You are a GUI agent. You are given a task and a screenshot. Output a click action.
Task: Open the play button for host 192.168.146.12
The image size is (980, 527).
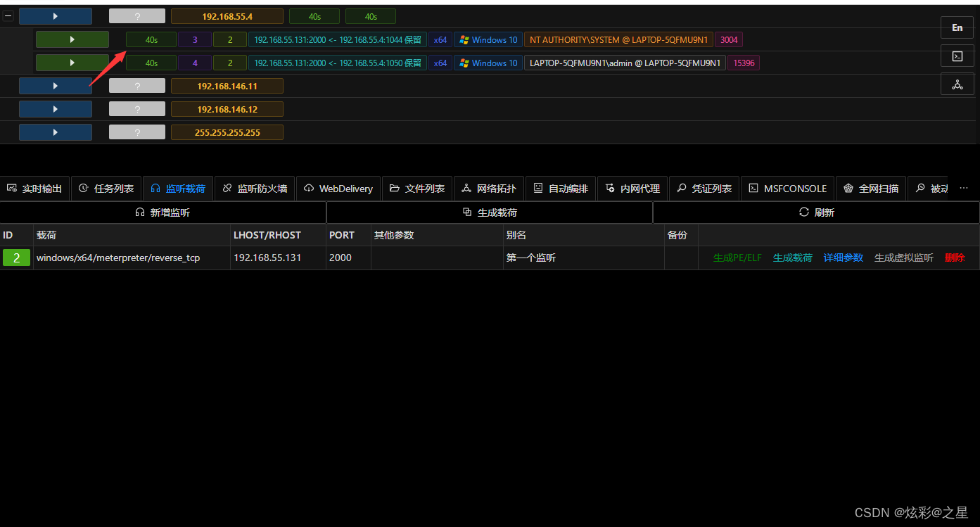[56, 109]
